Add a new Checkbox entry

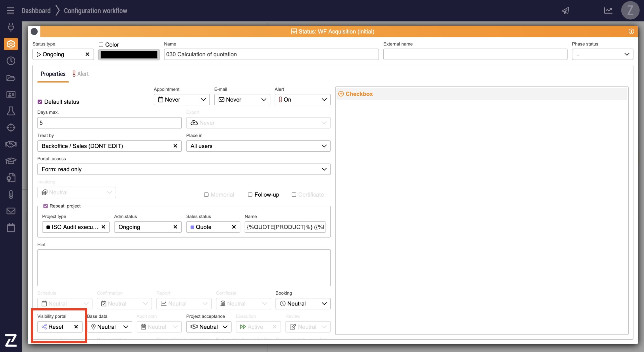coord(355,94)
